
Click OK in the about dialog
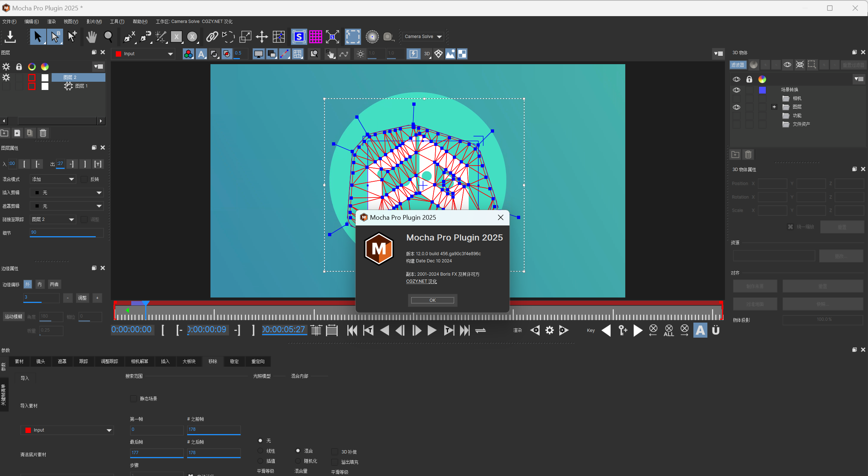432,300
